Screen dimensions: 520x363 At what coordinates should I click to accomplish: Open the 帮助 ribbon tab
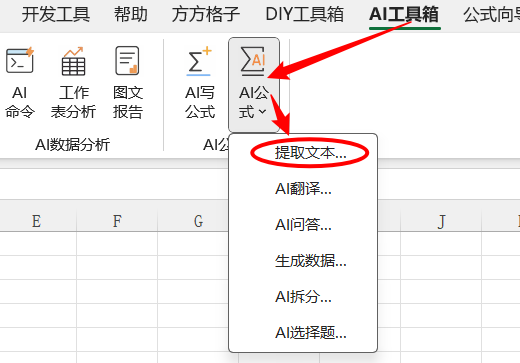point(131,15)
